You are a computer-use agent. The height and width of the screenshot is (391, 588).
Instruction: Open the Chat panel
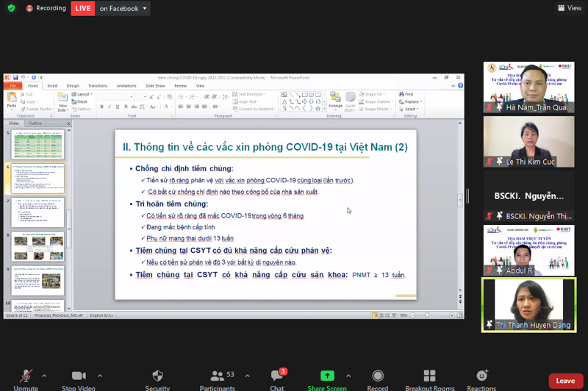click(276, 376)
